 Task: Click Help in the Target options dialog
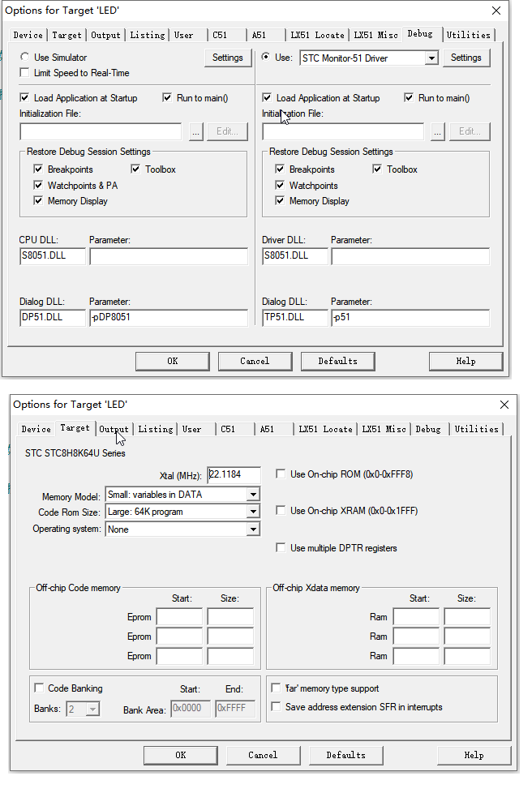pyautogui.click(x=474, y=755)
